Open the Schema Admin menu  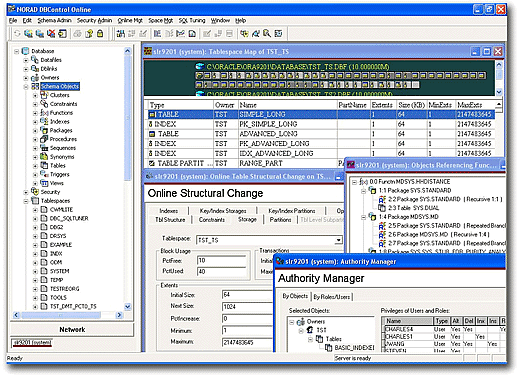[54, 20]
